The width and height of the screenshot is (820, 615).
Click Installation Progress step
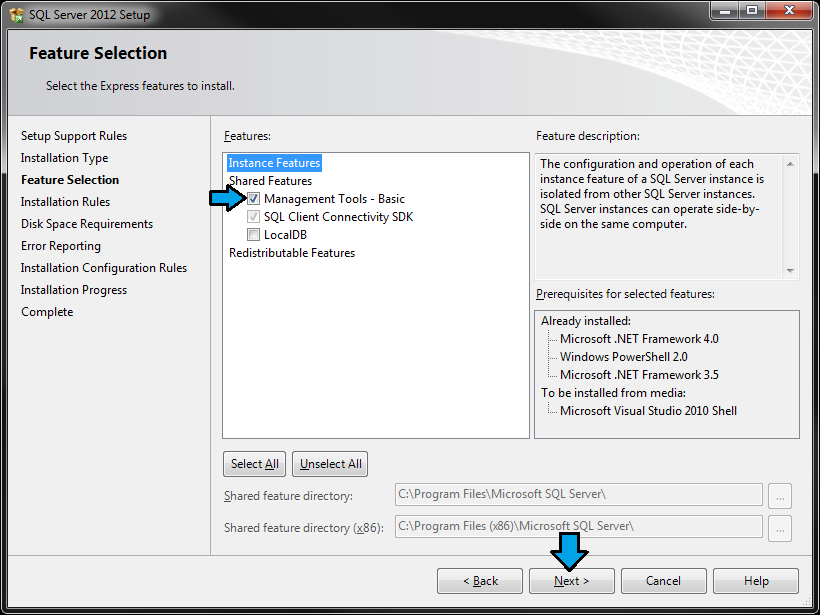[74, 290]
